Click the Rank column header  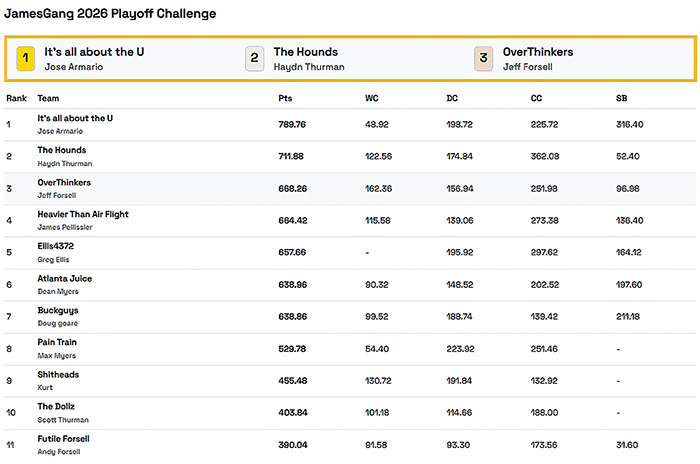pyautogui.click(x=17, y=98)
